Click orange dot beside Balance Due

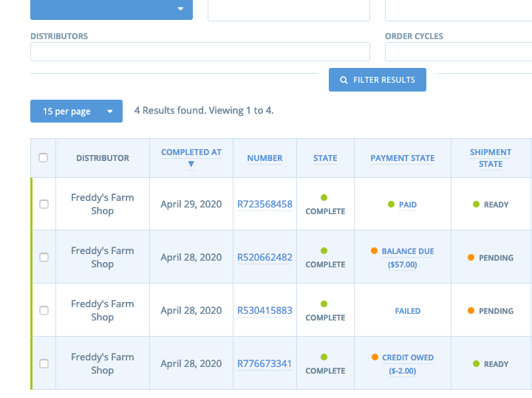374,250
